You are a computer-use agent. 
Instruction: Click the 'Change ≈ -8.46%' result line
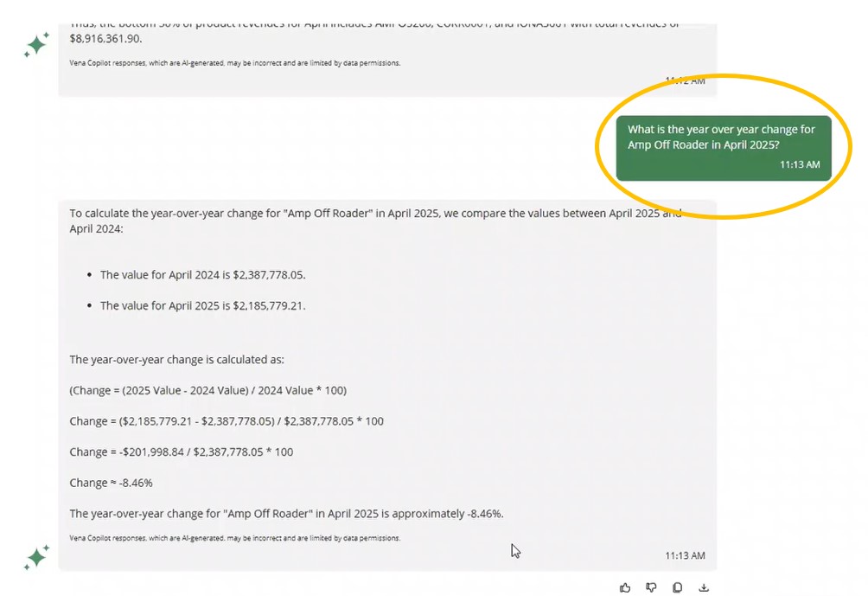[111, 483]
